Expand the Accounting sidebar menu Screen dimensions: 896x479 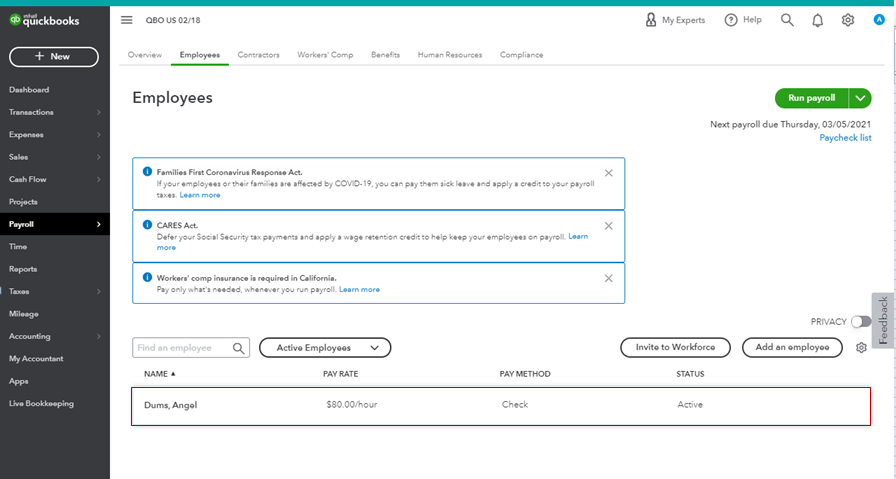click(99, 336)
